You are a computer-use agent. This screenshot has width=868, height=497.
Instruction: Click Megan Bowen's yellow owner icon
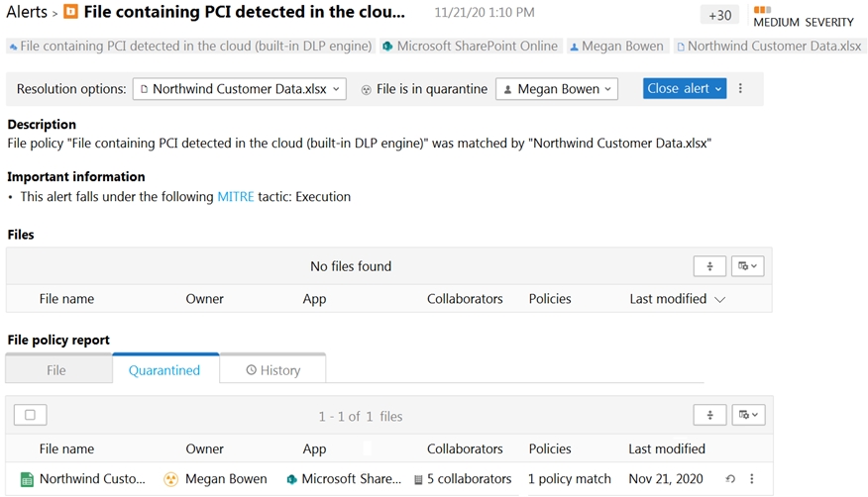click(171, 479)
